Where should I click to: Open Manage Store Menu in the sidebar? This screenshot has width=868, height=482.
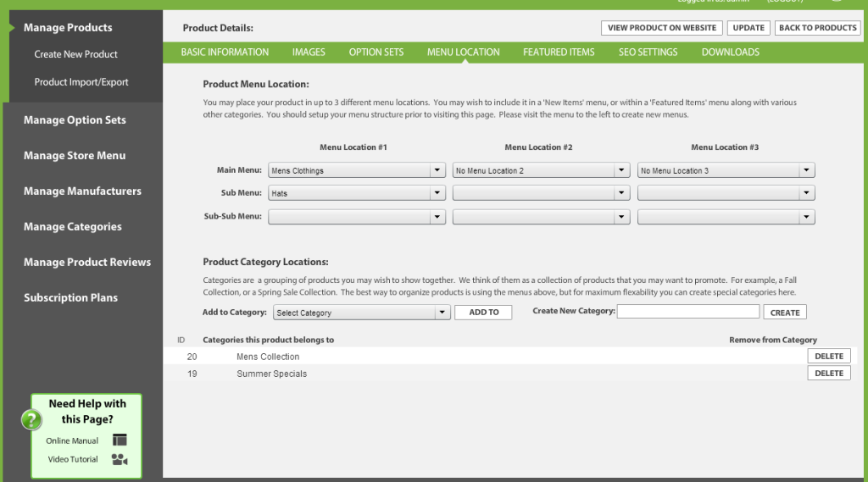75,156
